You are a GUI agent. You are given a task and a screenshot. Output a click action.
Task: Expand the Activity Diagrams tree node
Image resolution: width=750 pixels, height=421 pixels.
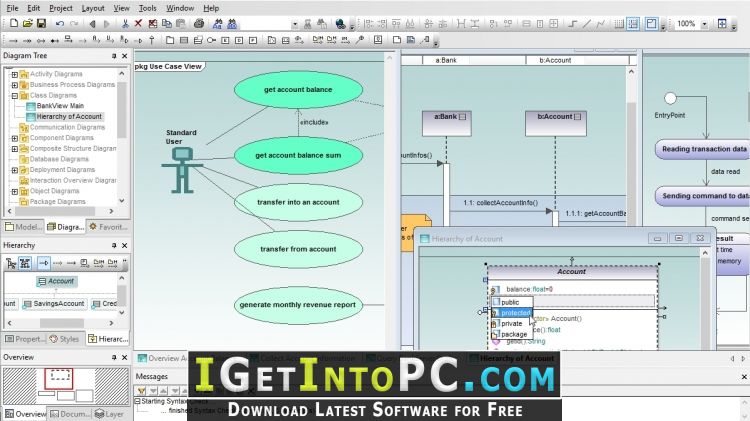click(14, 74)
